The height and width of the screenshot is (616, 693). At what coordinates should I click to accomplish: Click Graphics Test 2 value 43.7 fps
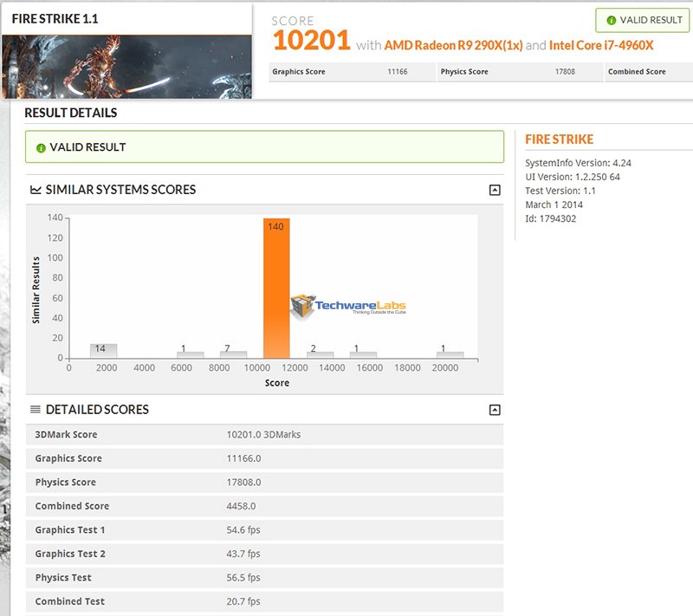tap(243, 554)
